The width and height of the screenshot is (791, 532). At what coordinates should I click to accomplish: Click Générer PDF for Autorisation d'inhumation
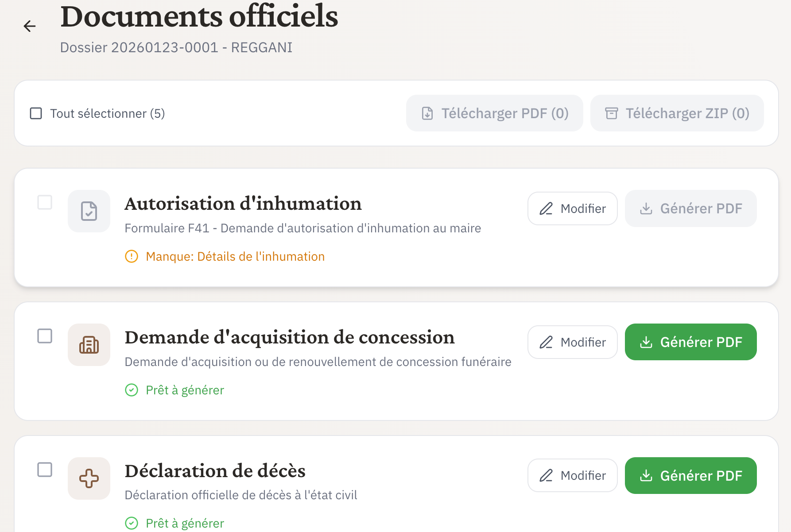coord(690,208)
